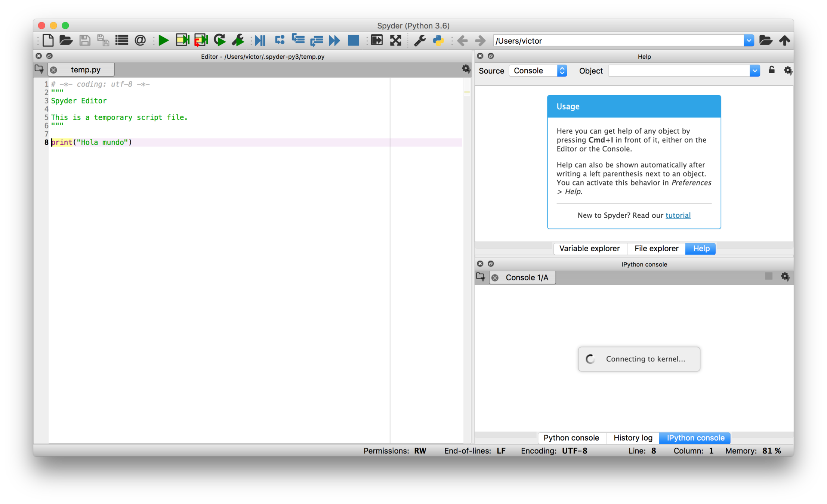This screenshot has height=504, width=827.
Task: Run current cell and advance
Action: [201, 40]
